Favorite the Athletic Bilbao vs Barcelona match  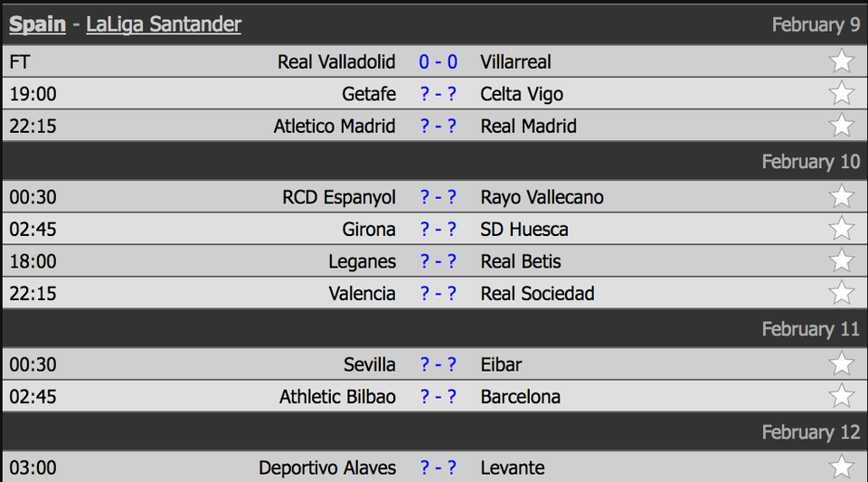(842, 396)
